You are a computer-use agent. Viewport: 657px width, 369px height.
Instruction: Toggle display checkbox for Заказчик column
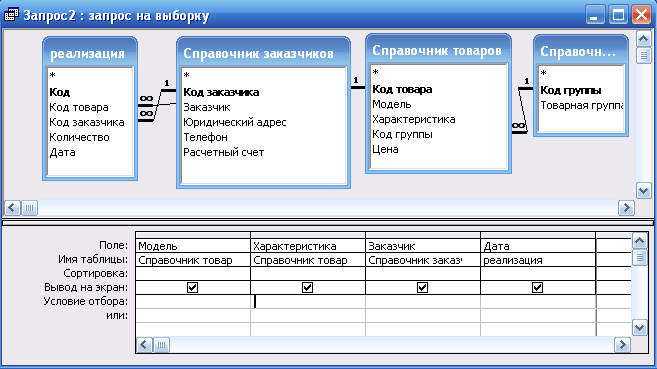tap(422, 287)
